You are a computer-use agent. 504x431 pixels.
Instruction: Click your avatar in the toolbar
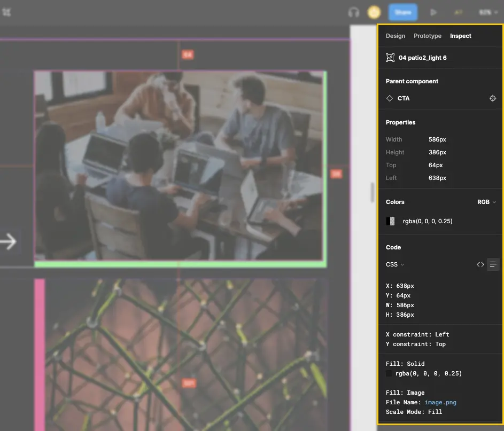pos(374,12)
